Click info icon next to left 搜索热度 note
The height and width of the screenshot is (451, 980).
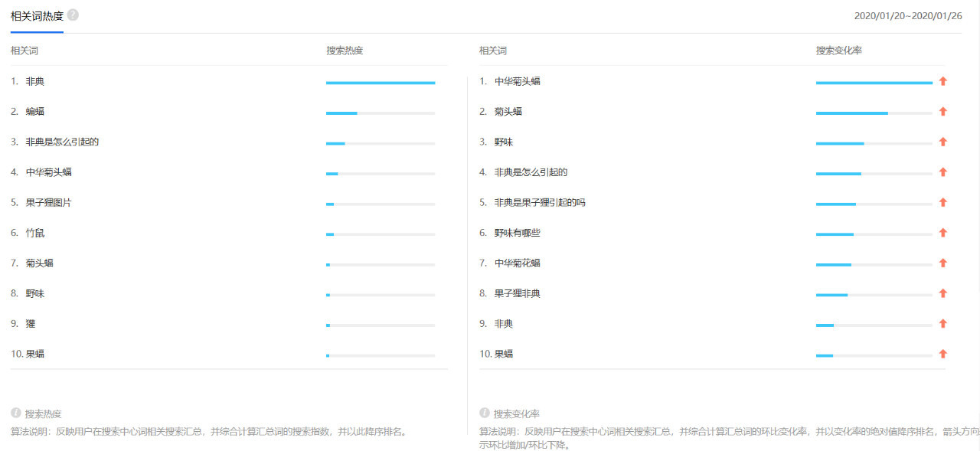click(x=15, y=413)
